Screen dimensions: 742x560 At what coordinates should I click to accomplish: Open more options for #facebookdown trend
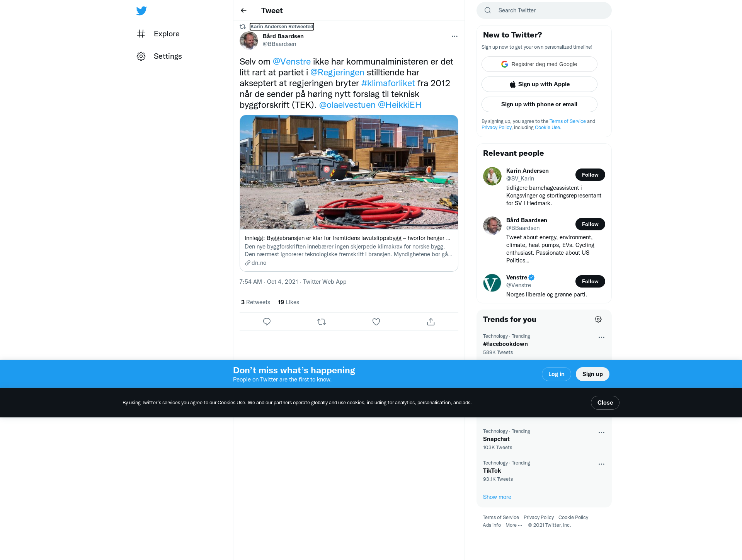(601, 337)
